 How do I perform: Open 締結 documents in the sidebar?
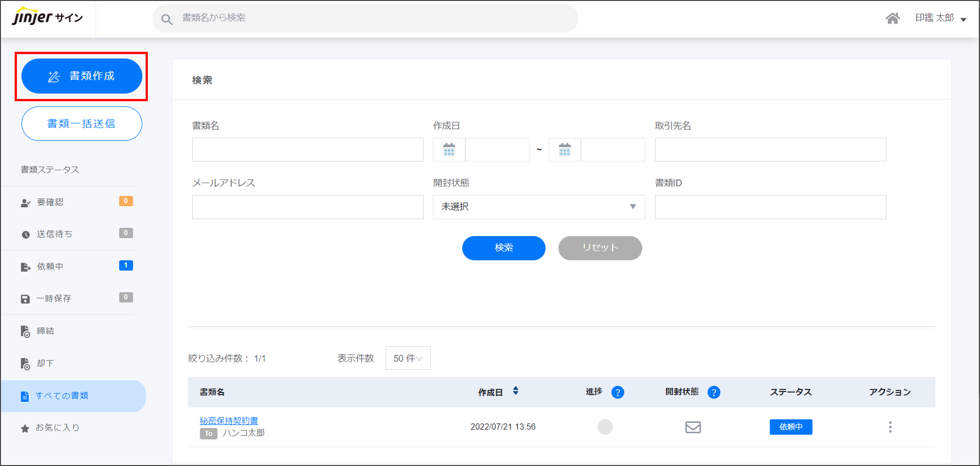[45, 331]
